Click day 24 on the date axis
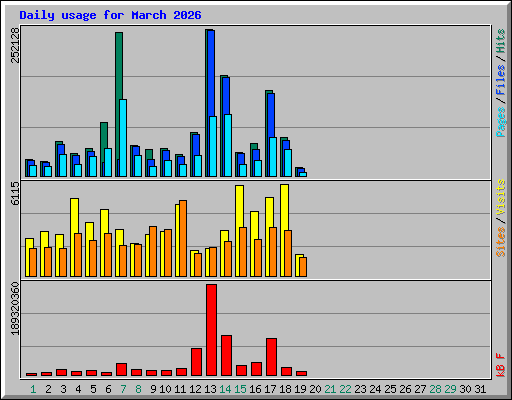Screen dimensions: 512x400 coord(375,389)
